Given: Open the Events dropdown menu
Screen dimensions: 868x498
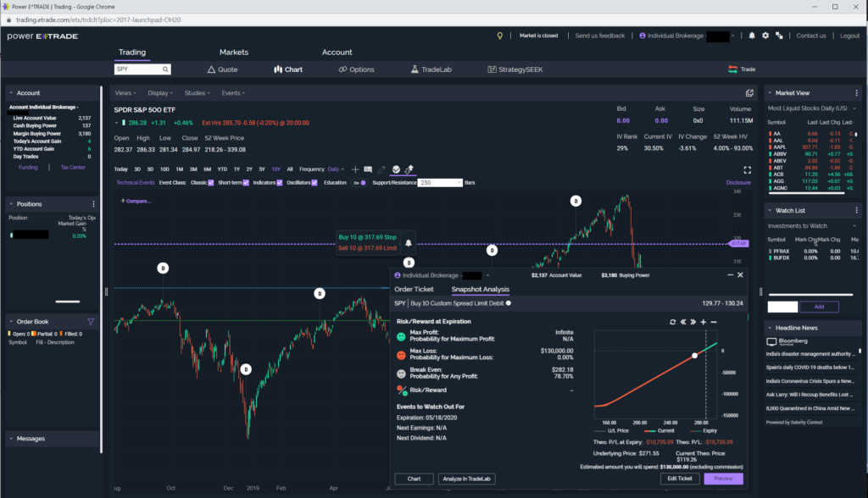Looking at the screenshot, I should click(x=233, y=93).
